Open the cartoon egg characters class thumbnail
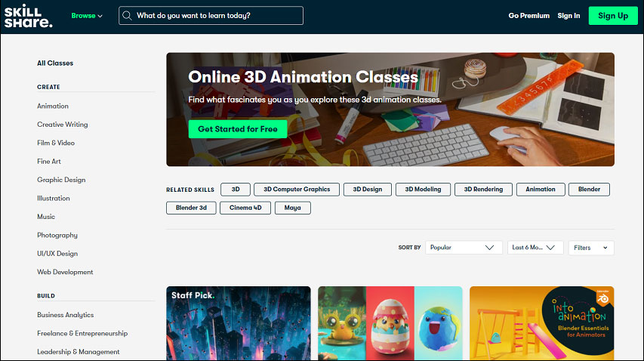Viewport: 644px width, 361px height. (x=390, y=323)
